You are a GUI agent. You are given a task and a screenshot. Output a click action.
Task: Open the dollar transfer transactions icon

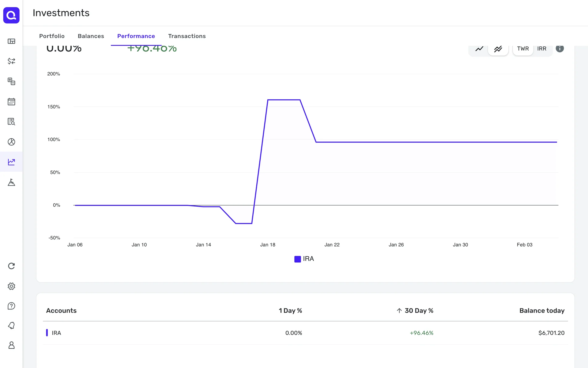11,61
